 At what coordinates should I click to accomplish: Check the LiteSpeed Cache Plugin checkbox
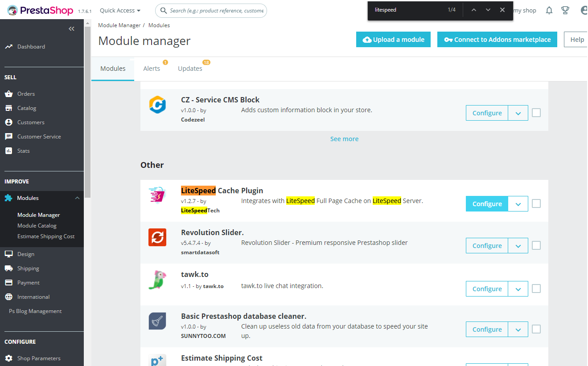pyautogui.click(x=536, y=203)
